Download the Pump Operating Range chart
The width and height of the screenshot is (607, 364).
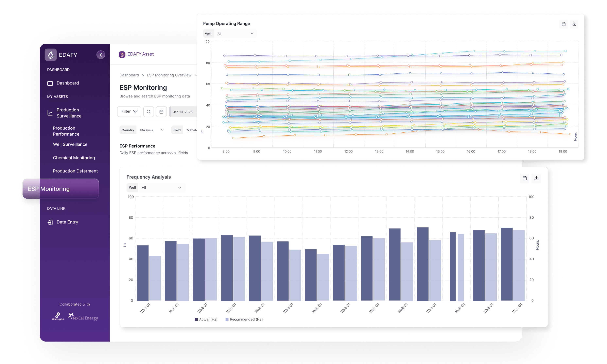tap(574, 24)
